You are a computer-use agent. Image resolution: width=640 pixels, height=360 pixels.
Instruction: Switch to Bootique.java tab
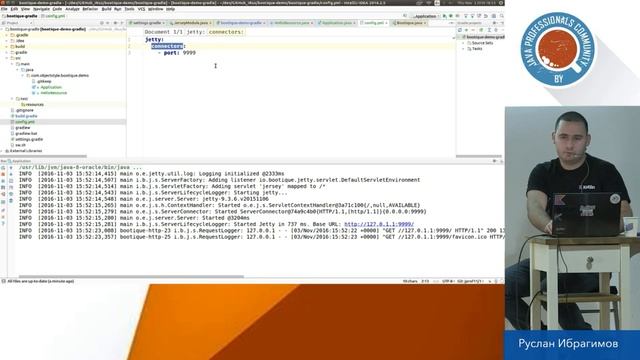409,23
